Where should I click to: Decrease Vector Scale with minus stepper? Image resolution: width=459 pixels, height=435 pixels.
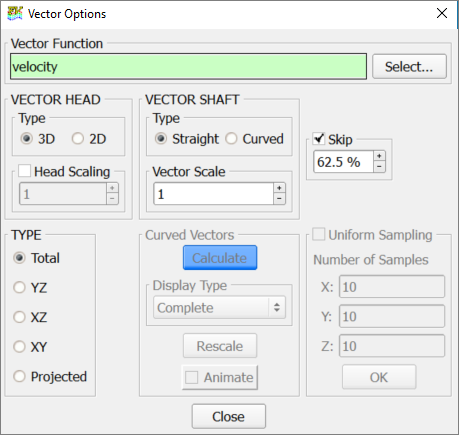pos(279,199)
